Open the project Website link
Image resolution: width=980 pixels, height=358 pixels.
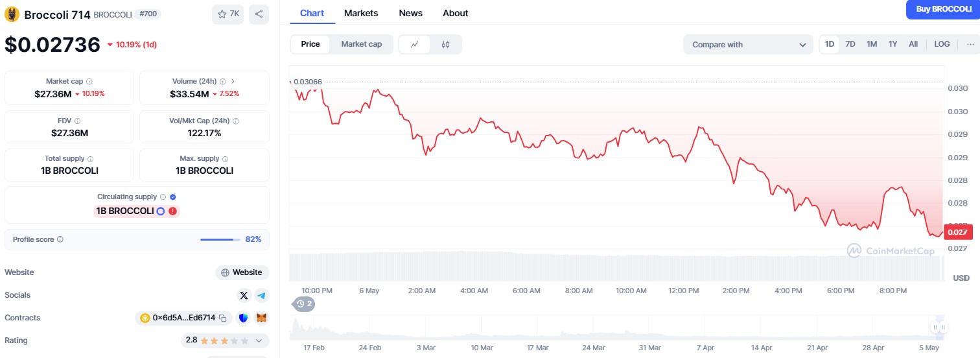242,272
